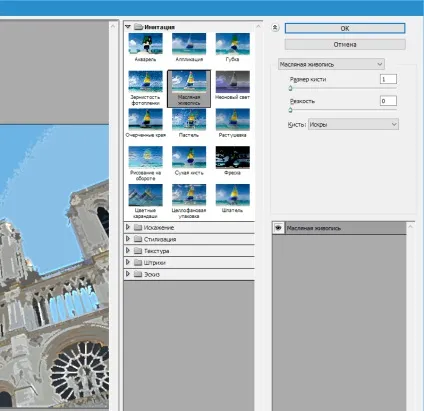Expand the Эскиз folder
Screen dimensions: 424x411
pyautogui.click(x=128, y=274)
